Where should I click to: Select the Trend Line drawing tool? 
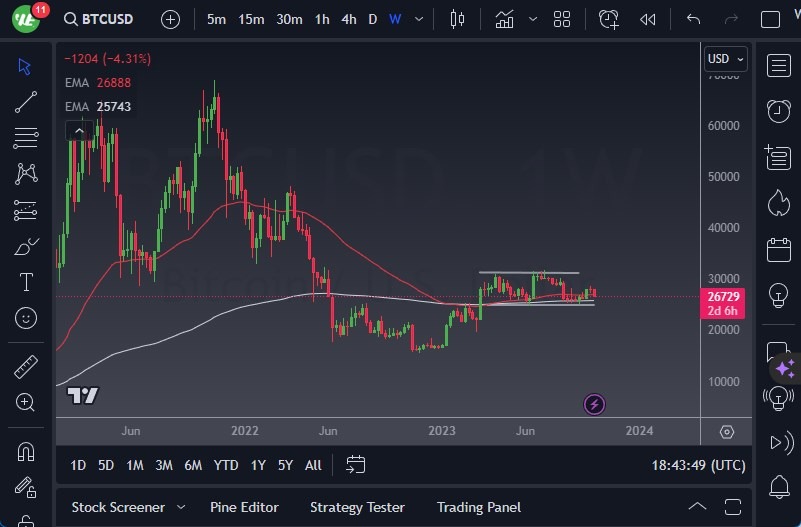26,102
